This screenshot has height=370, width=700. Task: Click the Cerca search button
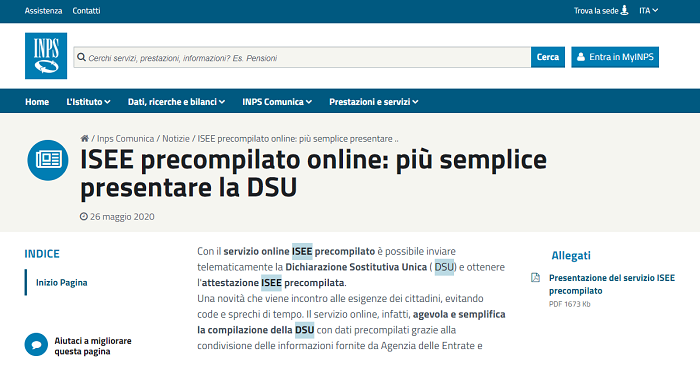pos(548,57)
